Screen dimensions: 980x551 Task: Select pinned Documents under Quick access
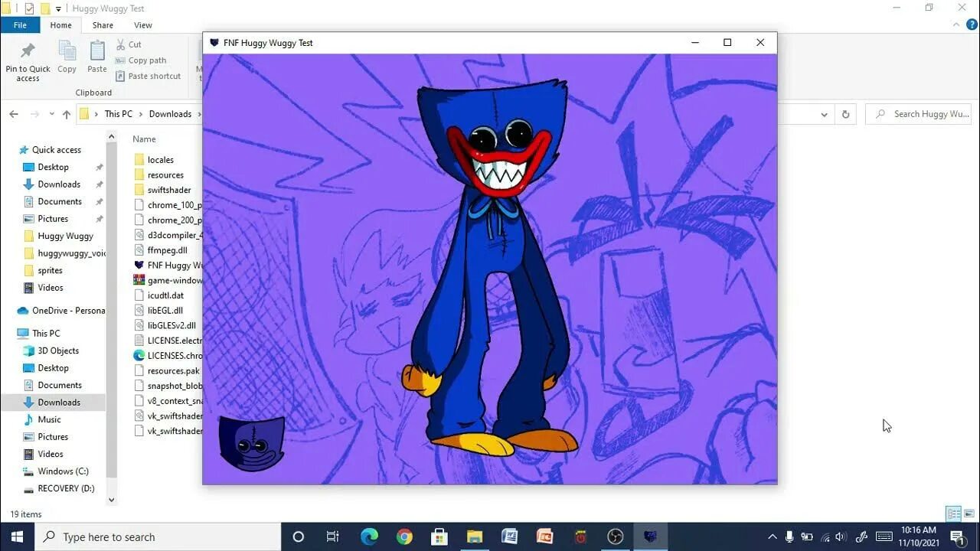(60, 201)
